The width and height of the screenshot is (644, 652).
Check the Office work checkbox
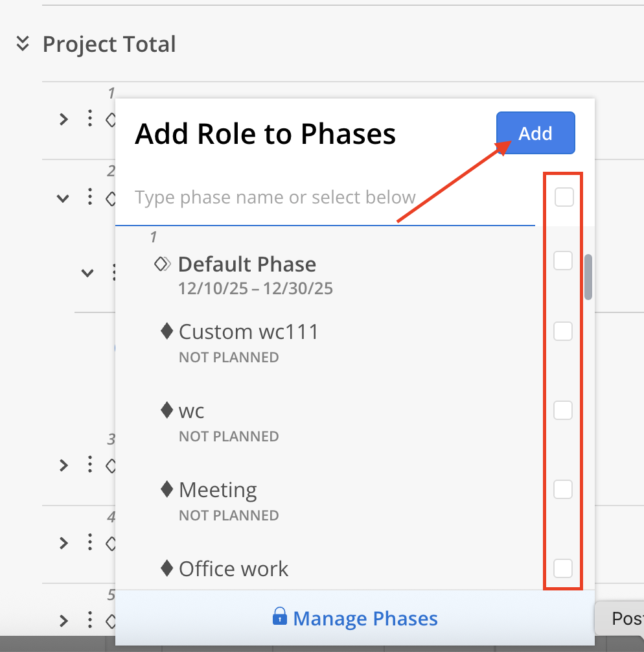point(563,568)
